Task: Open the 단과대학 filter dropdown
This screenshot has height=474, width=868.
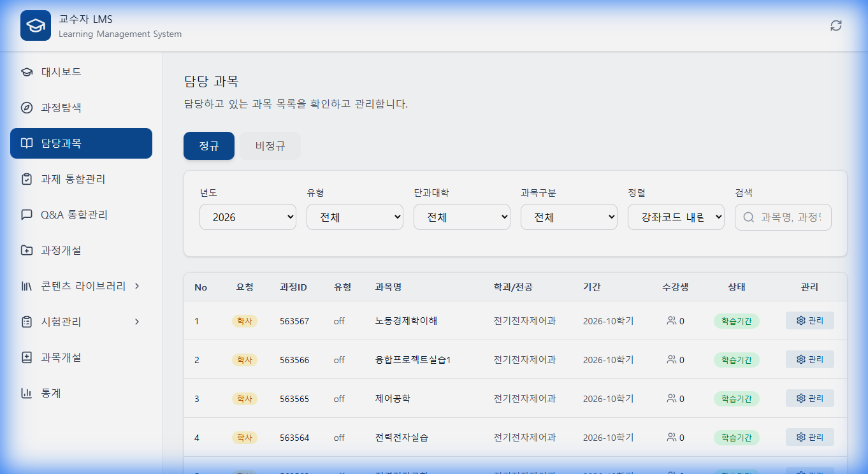Action: pos(461,217)
